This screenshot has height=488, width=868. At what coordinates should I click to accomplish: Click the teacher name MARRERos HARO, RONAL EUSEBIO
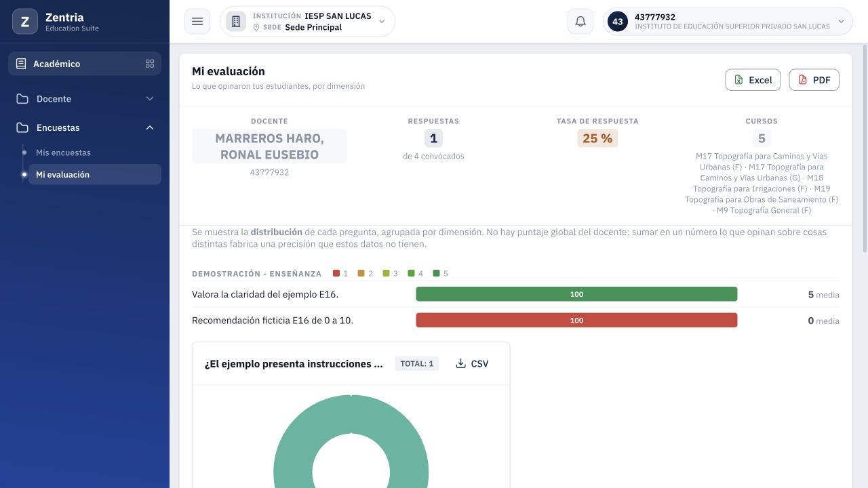(269, 146)
